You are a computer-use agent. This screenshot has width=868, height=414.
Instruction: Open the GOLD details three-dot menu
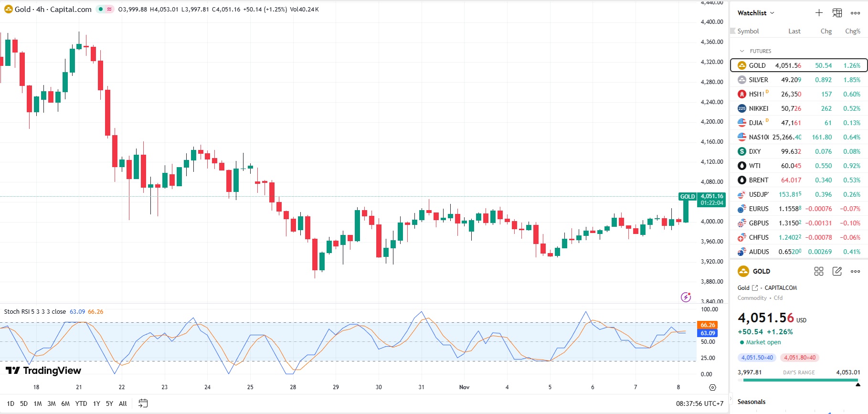point(855,271)
